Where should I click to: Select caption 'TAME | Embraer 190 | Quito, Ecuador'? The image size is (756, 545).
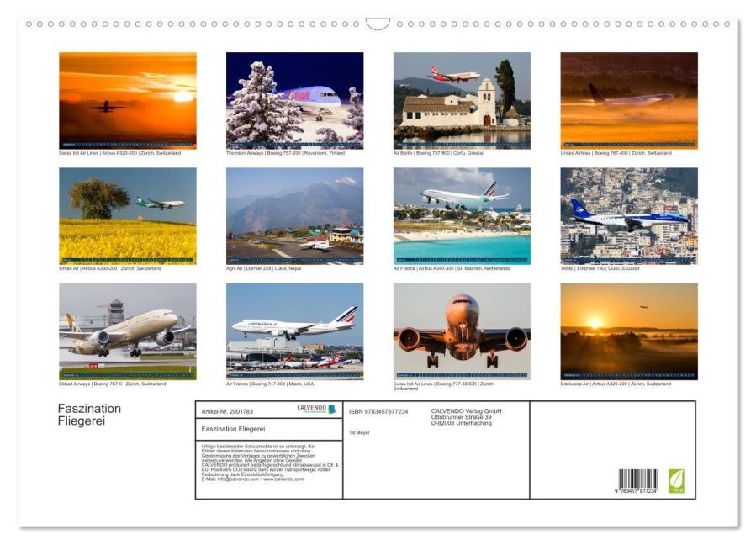tap(600, 268)
